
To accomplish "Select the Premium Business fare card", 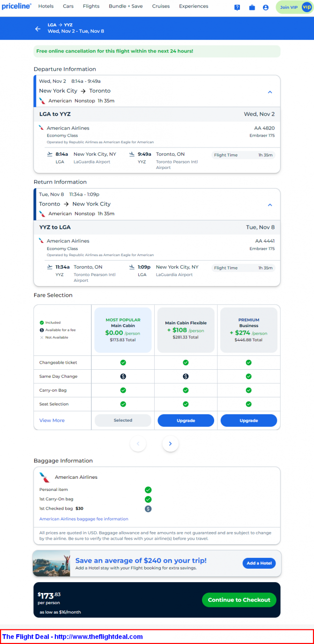I will click(x=248, y=330).
